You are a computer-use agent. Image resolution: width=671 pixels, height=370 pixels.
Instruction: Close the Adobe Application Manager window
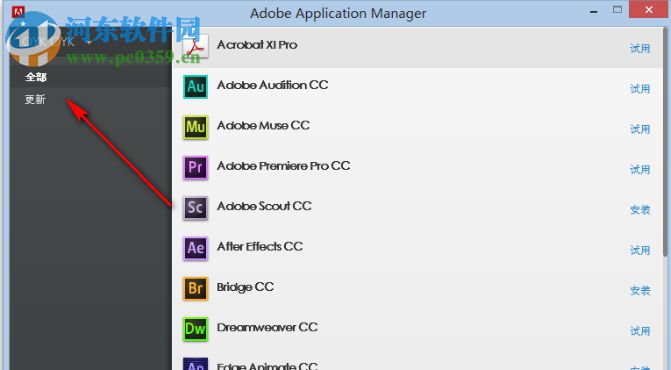pyautogui.click(x=649, y=9)
